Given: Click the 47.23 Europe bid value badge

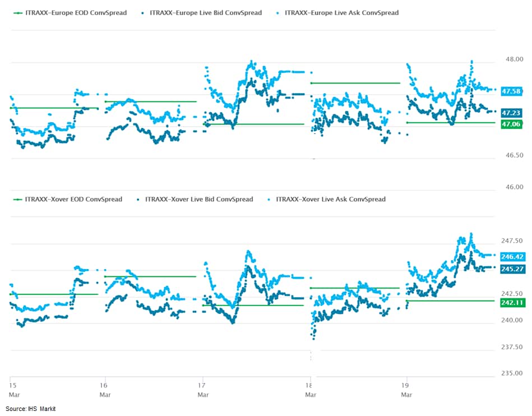Looking at the screenshot, I should 512,112.
